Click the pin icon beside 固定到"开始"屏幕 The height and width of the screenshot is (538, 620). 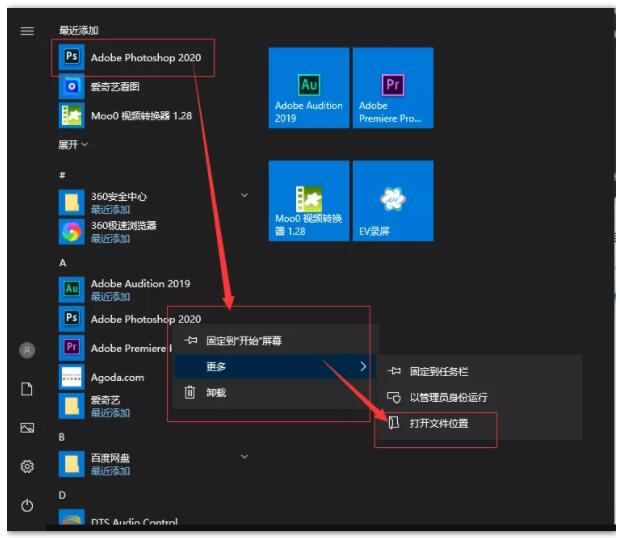[191, 340]
